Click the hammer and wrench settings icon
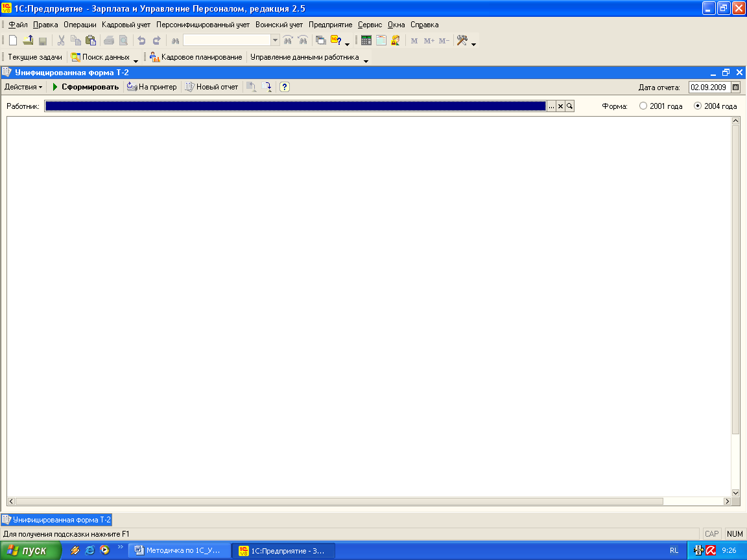The height and width of the screenshot is (560, 747). 462,40
